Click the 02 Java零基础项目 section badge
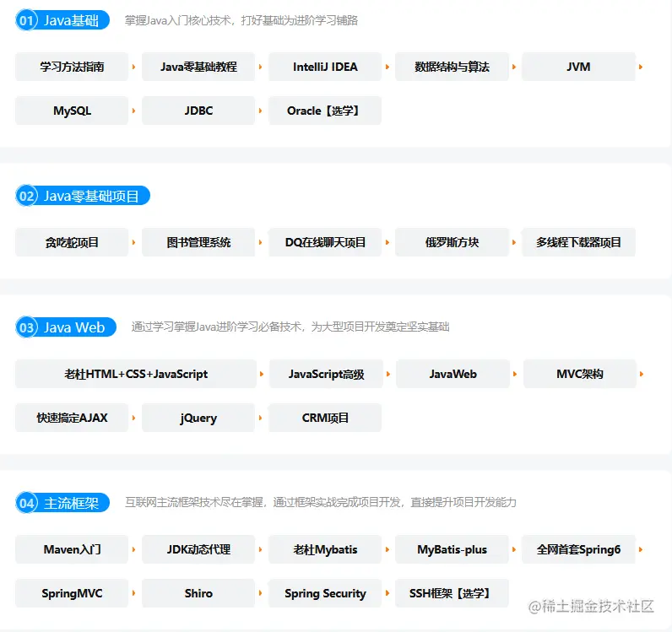The height and width of the screenshot is (632, 672). coord(83,196)
